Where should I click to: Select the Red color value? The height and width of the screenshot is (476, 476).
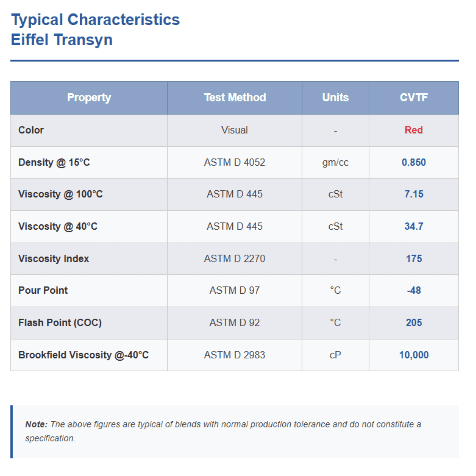[x=414, y=130]
